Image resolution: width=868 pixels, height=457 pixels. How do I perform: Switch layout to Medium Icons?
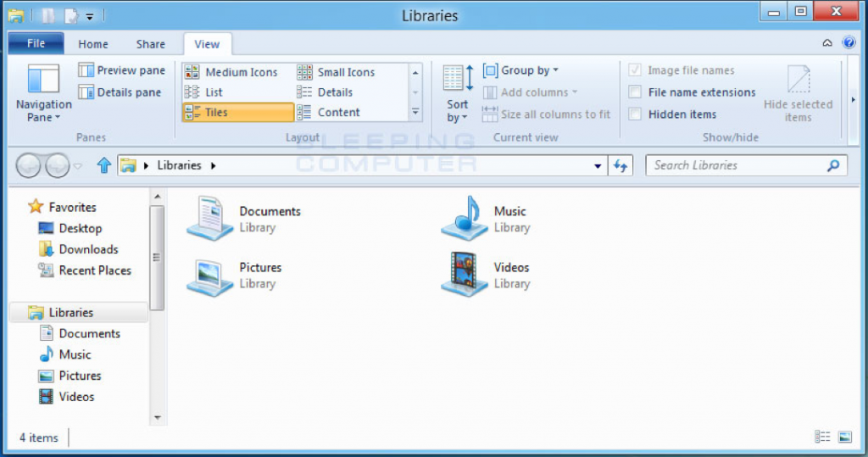(231, 72)
